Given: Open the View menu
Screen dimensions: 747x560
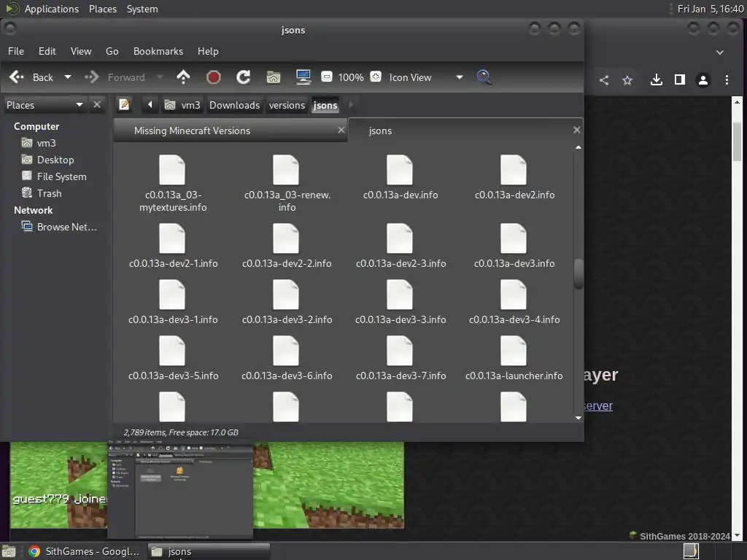Looking at the screenshot, I should (81, 51).
